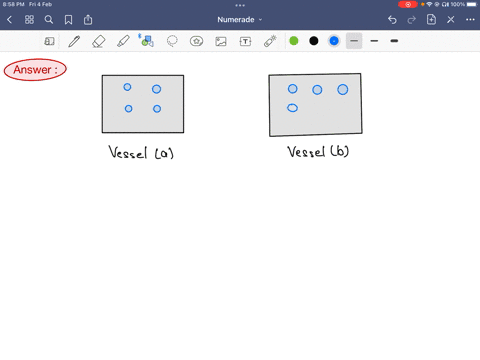Add a new page
This screenshot has height=360, width=480.
[x=431, y=19]
